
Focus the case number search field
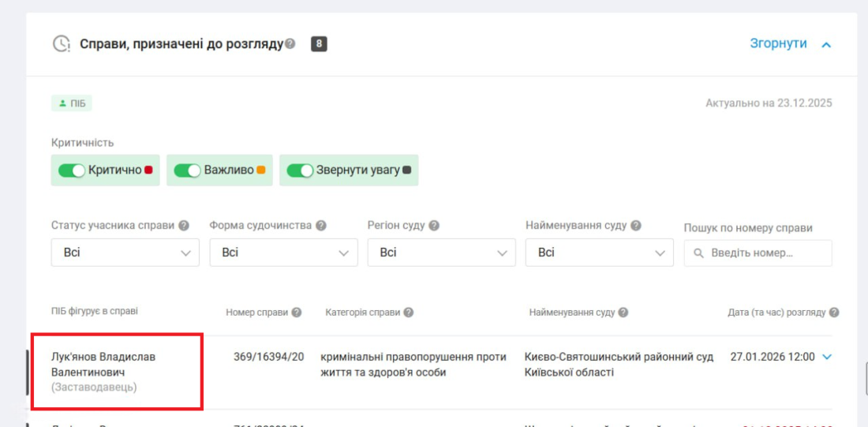[758, 253]
